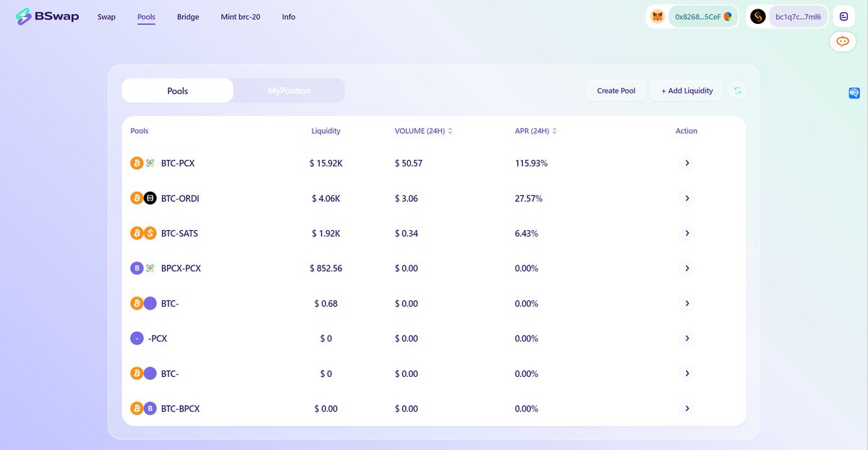Expand the BTC-SATS pool action arrow

(x=686, y=234)
